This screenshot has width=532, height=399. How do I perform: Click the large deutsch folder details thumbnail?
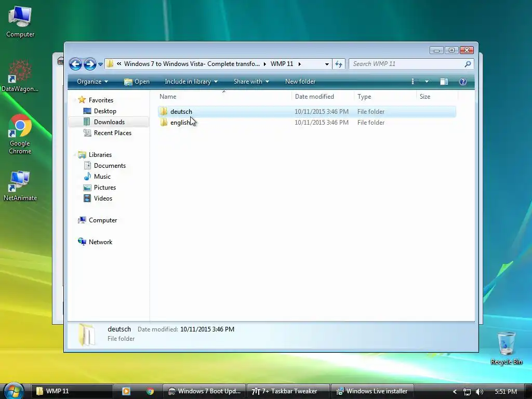86,335
